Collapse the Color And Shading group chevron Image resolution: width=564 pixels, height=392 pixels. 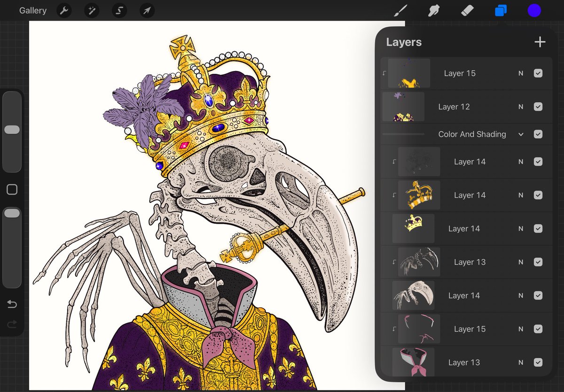pyautogui.click(x=521, y=134)
